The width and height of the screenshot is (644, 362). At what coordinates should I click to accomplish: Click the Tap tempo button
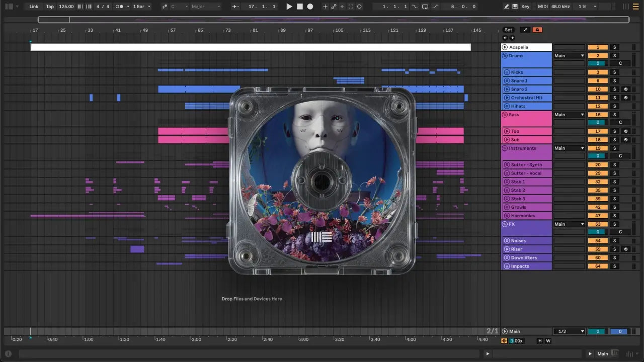click(x=50, y=7)
